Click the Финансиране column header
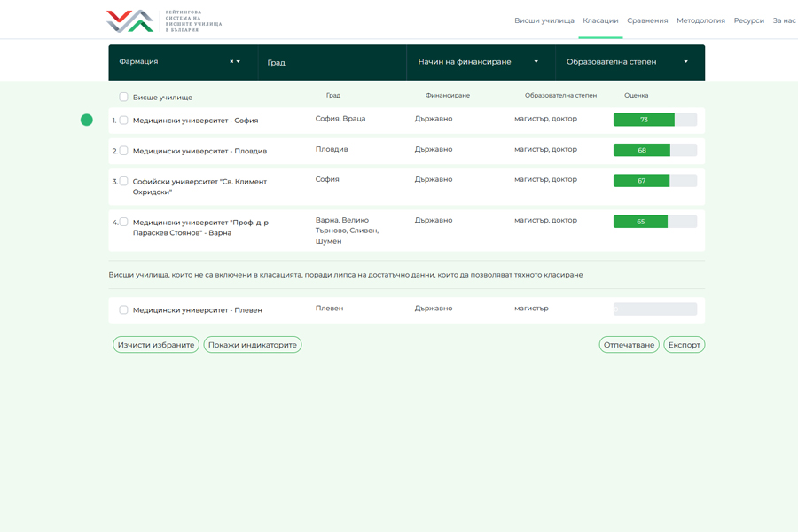The image size is (798, 532). 448,95
